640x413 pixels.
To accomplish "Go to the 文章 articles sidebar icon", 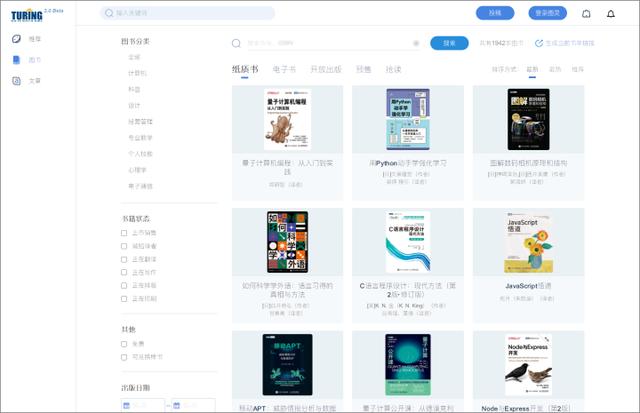I will [16, 80].
